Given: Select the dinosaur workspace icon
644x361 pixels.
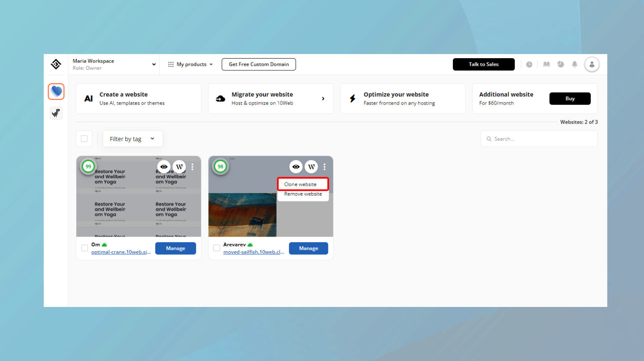Looking at the screenshot, I should (56, 113).
